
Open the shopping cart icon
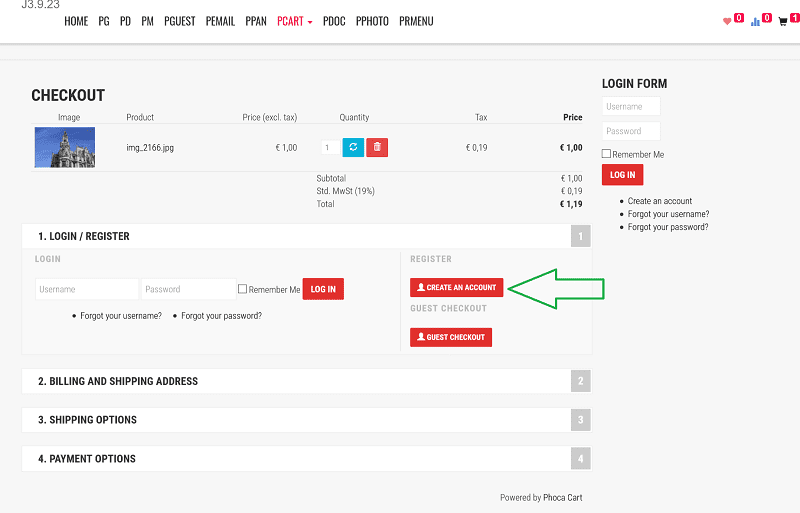click(x=783, y=21)
